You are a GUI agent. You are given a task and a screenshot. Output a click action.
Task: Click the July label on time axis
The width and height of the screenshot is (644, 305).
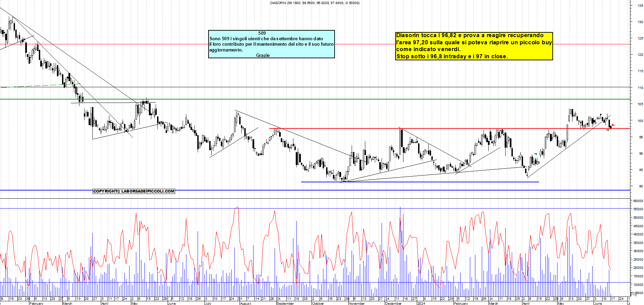pyautogui.click(x=208, y=303)
